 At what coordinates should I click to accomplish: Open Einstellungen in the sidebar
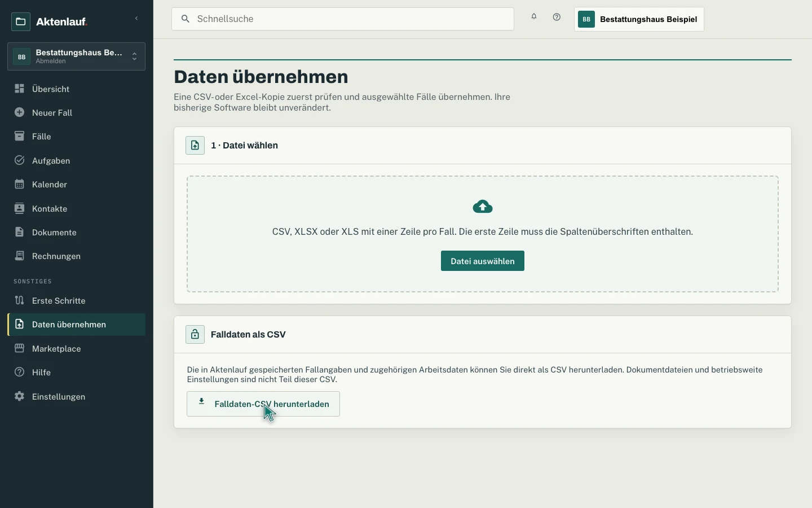(x=76, y=396)
